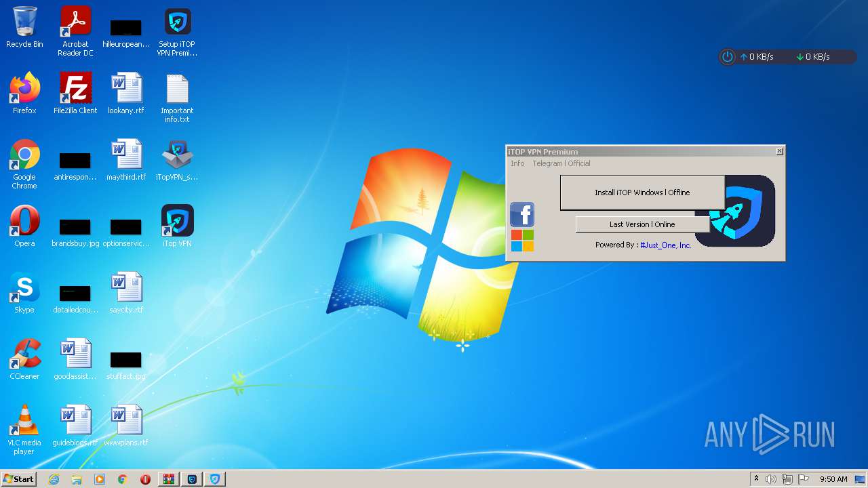Select wwwplans.rtf document on desktop
This screenshot has width=868, height=488.
pyautogui.click(x=126, y=426)
